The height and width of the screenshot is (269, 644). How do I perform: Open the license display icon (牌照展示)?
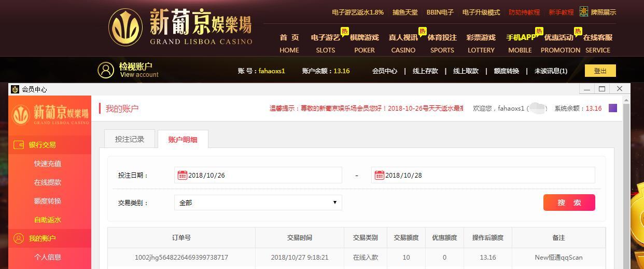584,11
